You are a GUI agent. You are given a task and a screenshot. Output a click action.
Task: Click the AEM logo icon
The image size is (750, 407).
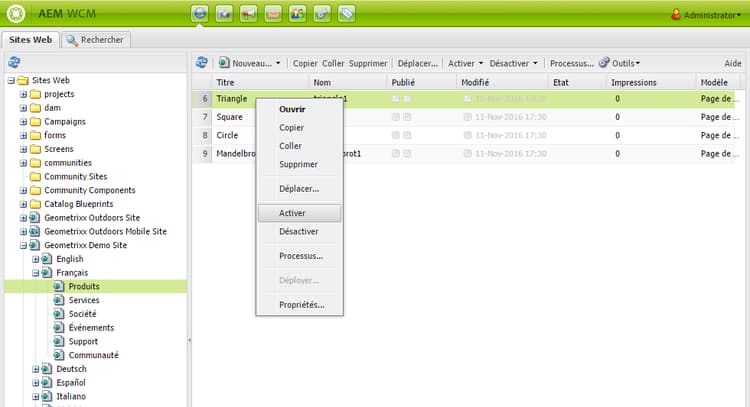pyautogui.click(x=16, y=13)
